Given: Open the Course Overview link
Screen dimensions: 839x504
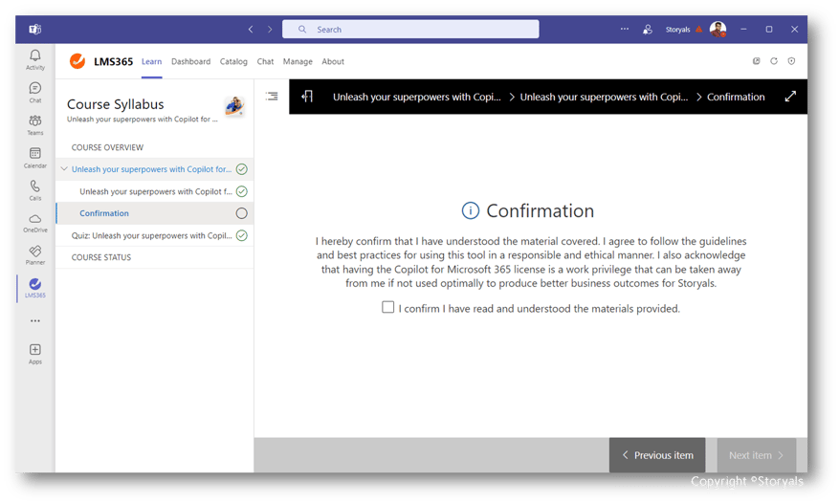Looking at the screenshot, I should [x=107, y=147].
